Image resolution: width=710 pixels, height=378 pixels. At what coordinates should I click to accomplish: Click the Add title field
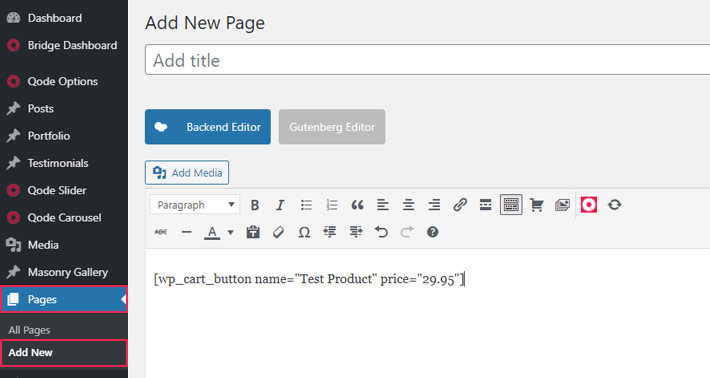click(427, 60)
